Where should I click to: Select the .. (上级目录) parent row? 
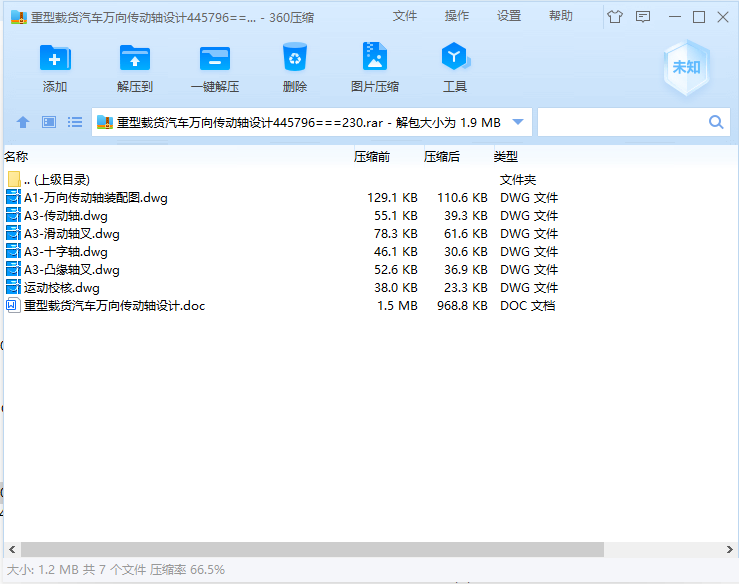(x=57, y=179)
